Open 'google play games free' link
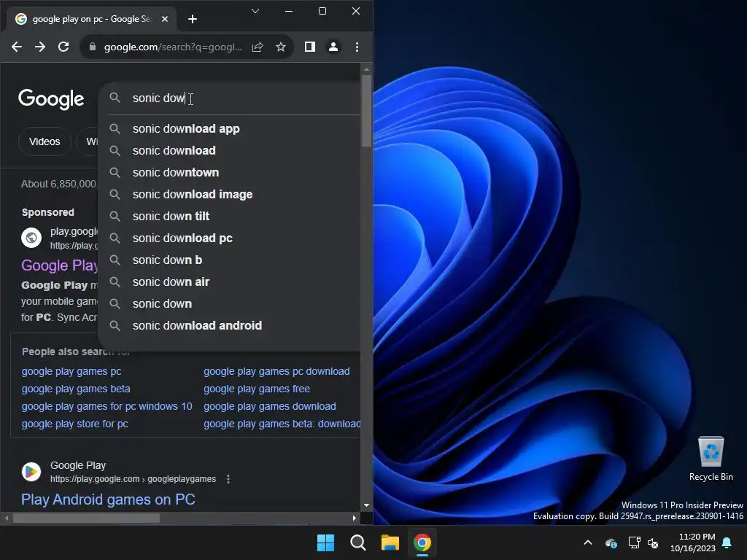The width and height of the screenshot is (747, 560). click(x=257, y=389)
